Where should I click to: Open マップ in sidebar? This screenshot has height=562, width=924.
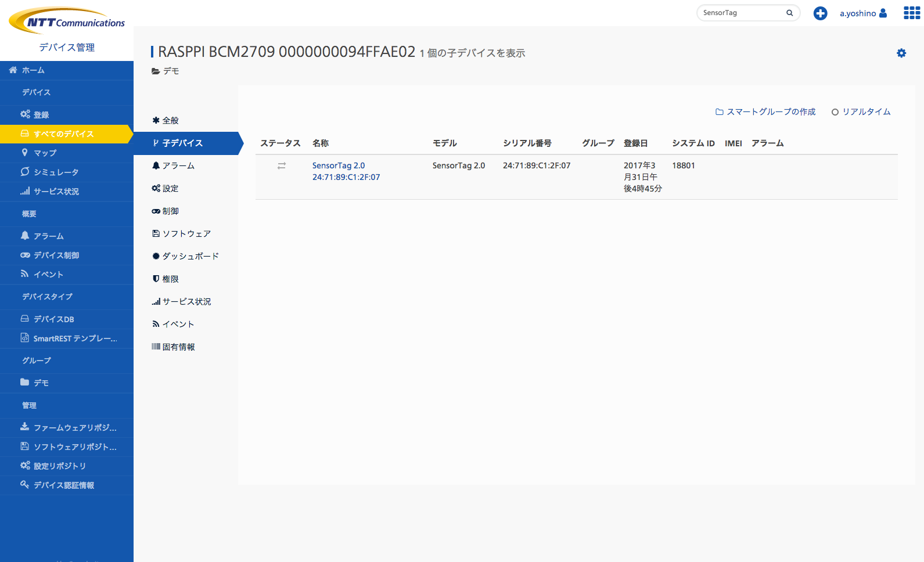tap(67, 153)
